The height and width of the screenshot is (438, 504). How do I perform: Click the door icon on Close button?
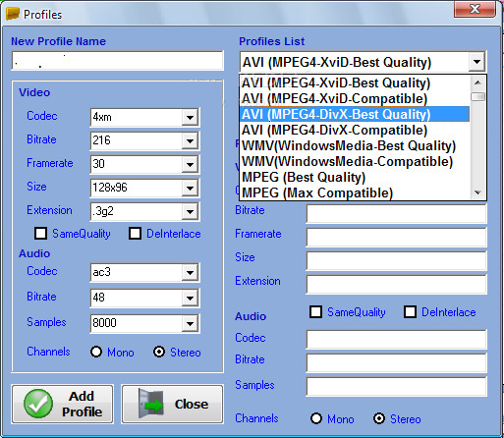[x=150, y=404]
